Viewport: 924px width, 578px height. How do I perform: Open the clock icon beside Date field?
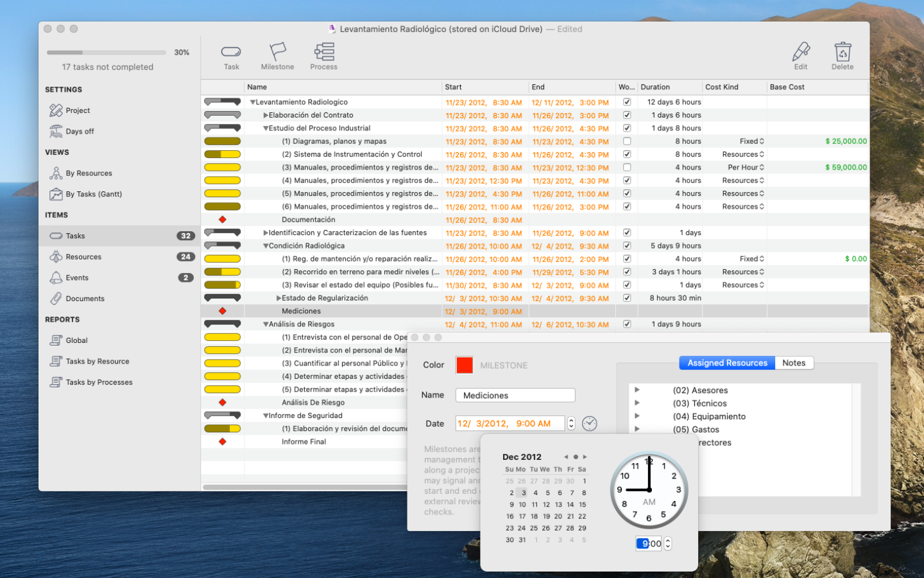click(590, 423)
